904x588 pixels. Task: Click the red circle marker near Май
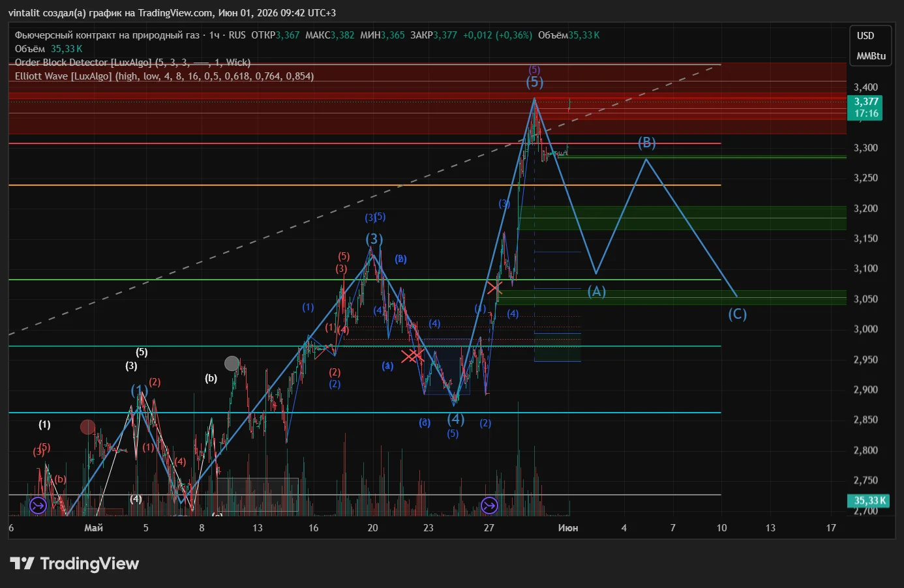pos(87,427)
